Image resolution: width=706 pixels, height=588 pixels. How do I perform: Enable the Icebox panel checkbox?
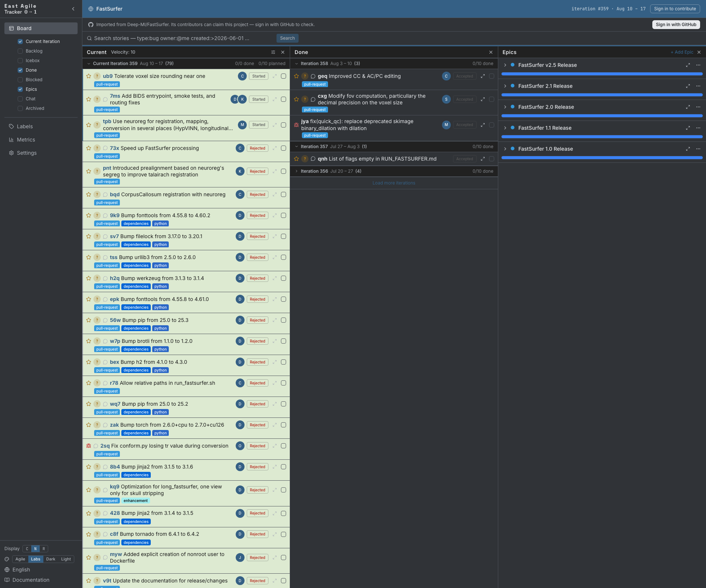coord(20,61)
